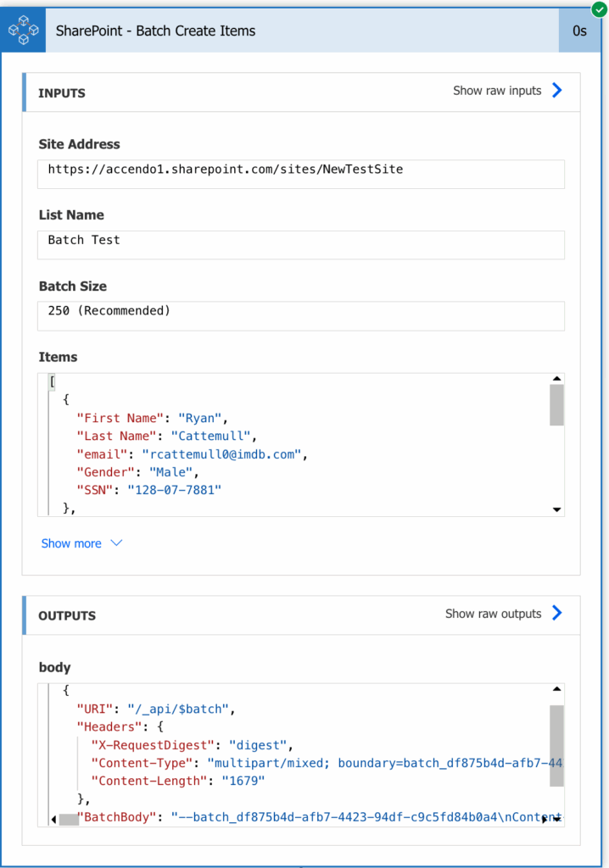Click the body box left scroll arrow
The width and height of the screenshot is (609, 868).
tap(53, 820)
